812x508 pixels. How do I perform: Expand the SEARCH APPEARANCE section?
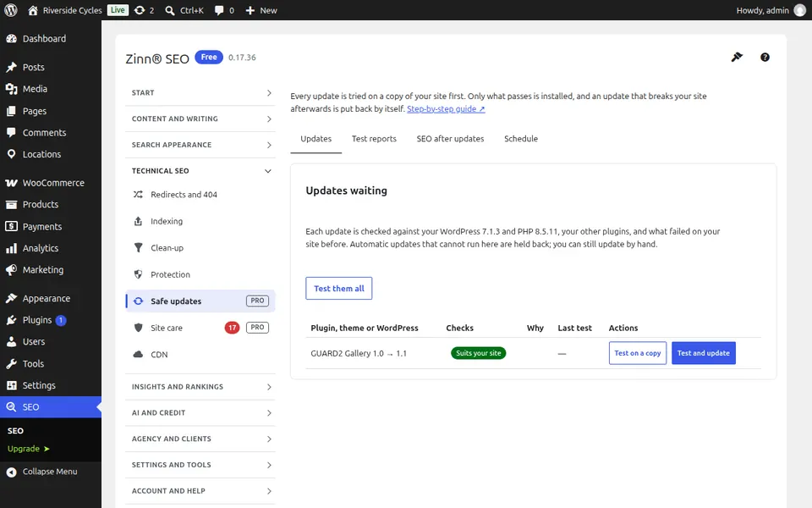[200, 145]
